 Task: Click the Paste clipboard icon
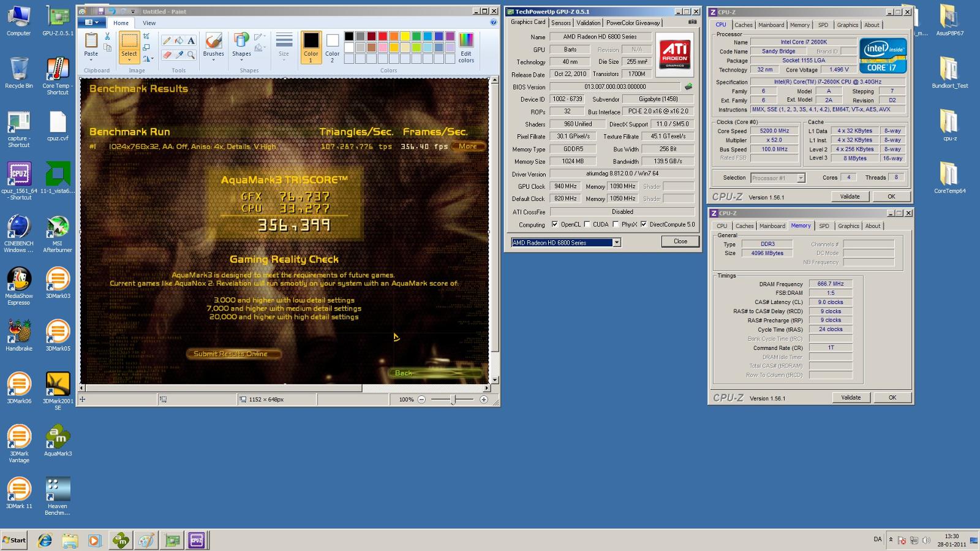[x=91, y=40]
